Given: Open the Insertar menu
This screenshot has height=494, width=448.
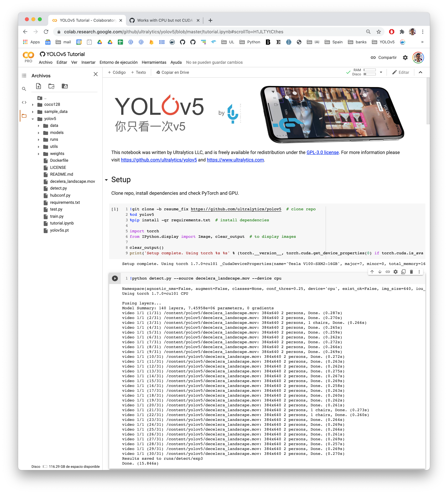Looking at the screenshot, I should point(88,62).
